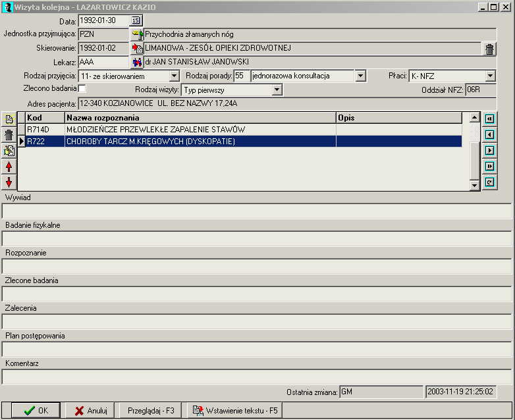Add a new diagnosis with the document icon
This screenshot has width=515, height=420.
click(x=9, y=119)
